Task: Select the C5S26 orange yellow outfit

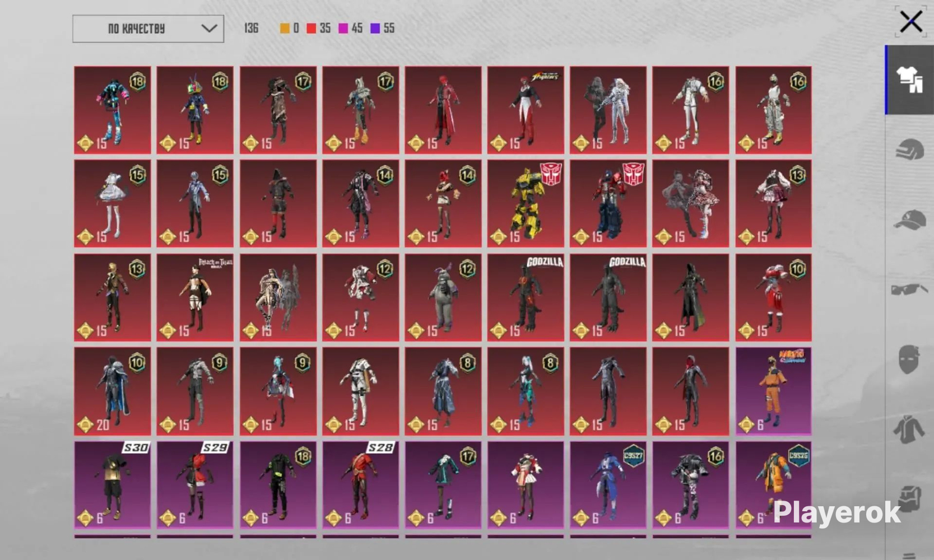Action: pos(773,485)
